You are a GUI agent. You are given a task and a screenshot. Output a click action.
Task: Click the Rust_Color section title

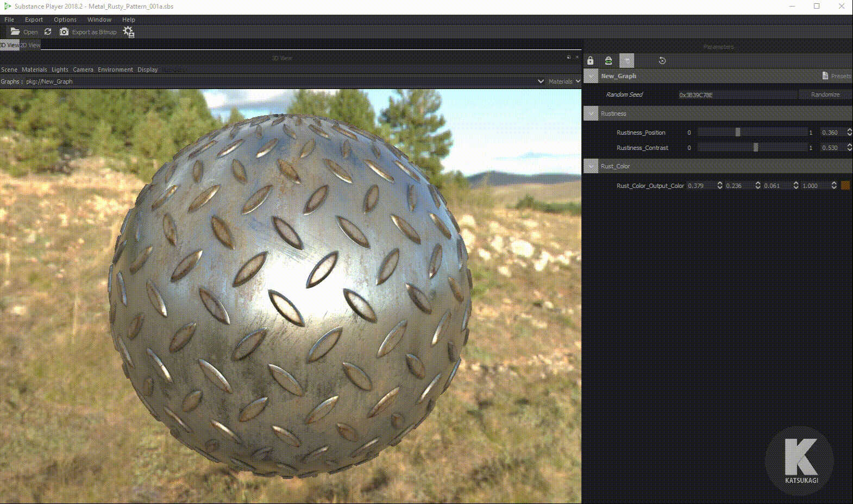615,166
